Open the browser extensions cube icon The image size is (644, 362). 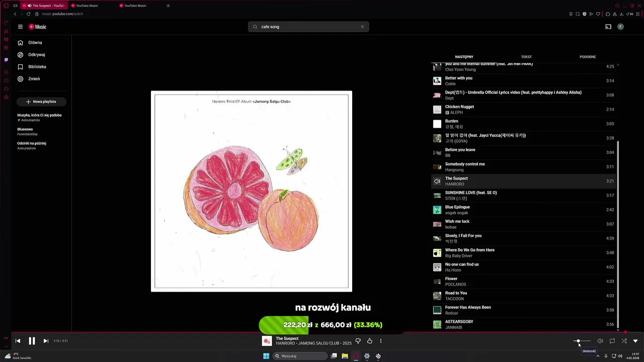tap(608, 14)
